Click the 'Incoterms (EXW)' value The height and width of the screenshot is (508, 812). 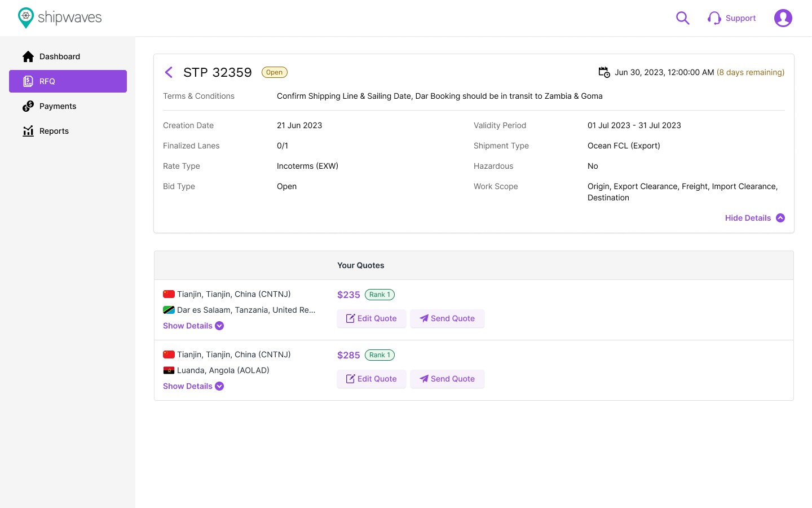307,166
